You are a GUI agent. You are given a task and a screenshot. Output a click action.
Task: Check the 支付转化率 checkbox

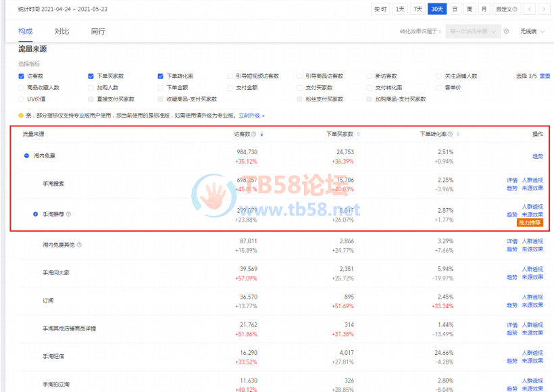tap(369, 88)
